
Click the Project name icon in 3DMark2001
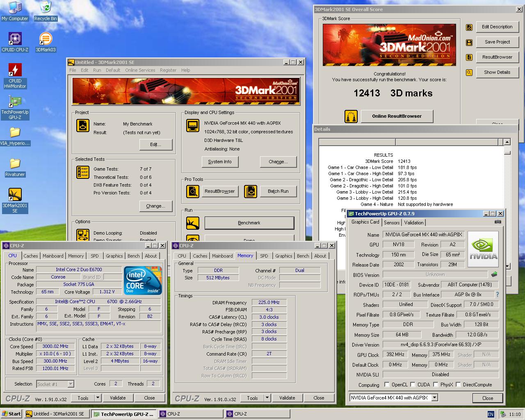[x=83, y=126]
